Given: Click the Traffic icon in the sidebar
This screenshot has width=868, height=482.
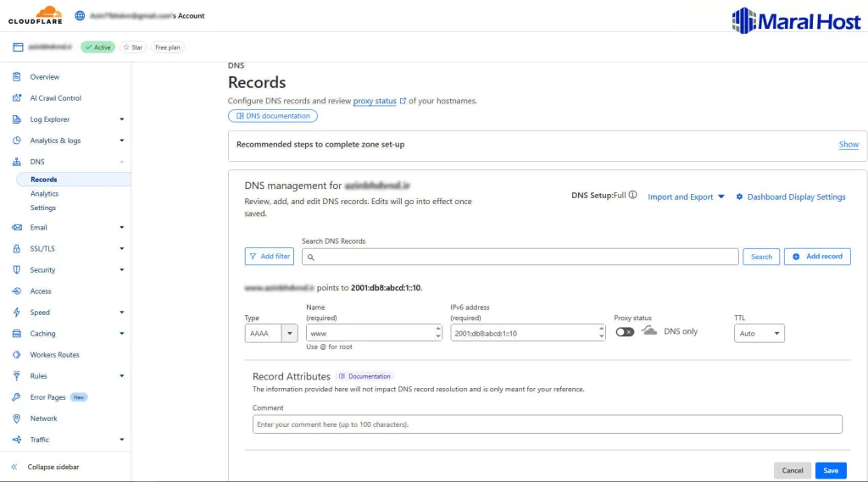Looking at the screenshot, I should (17, 440).
